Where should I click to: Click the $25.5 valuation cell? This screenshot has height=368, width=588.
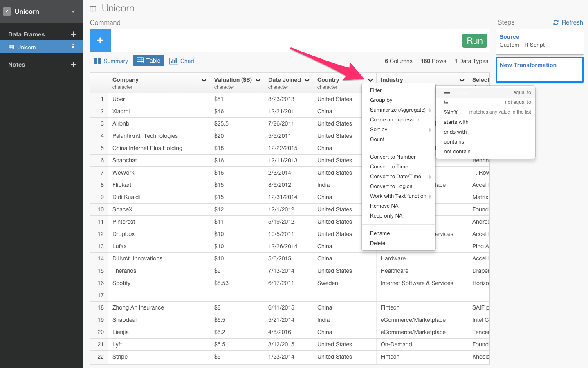tap(237, 123)
